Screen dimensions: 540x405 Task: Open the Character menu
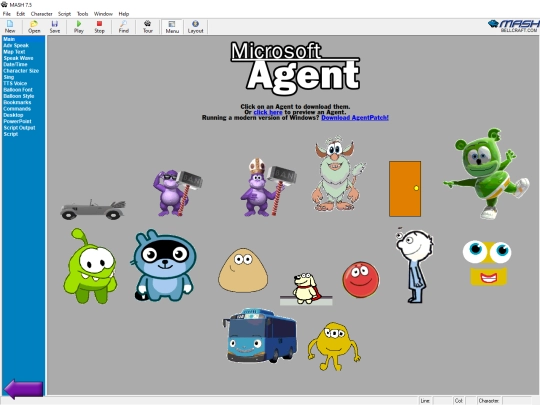tap(41, 14)
